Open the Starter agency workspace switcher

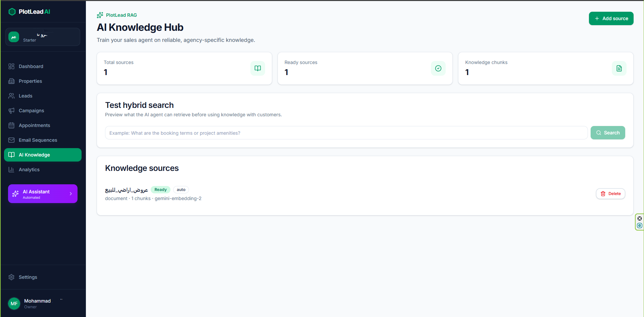pyautogui.click(x=43, y=37)
